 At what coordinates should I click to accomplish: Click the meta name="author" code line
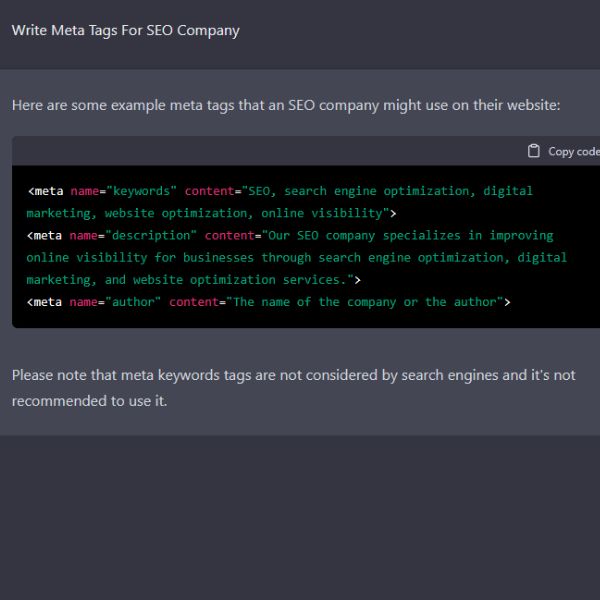269,302
